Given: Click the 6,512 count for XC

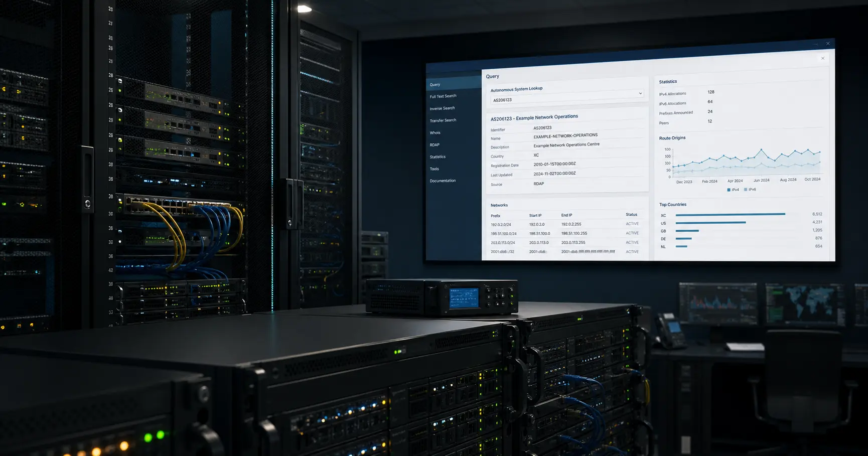Looking at the screenshot, I should pos(817,214).
